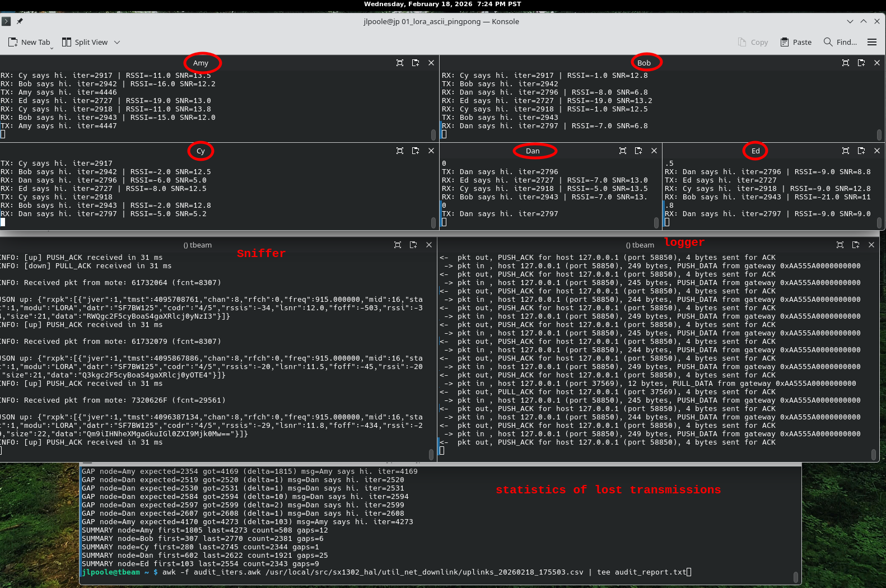The image size is (886, 588).
Task: Click the Amy pane scrollbar handle
Action: [x=433, y=134]
